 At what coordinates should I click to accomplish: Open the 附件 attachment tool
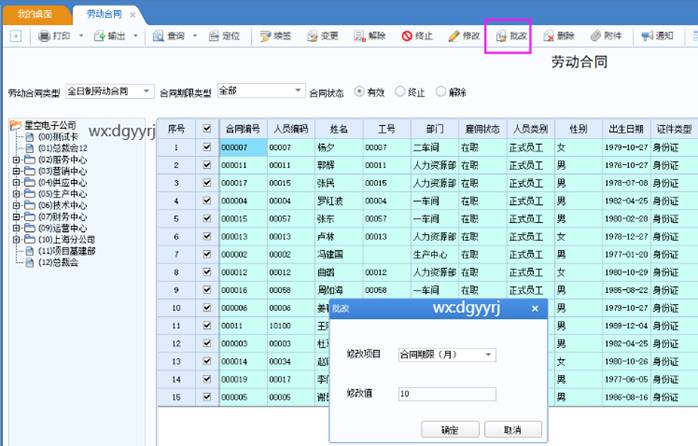click(x=596, y=36)
